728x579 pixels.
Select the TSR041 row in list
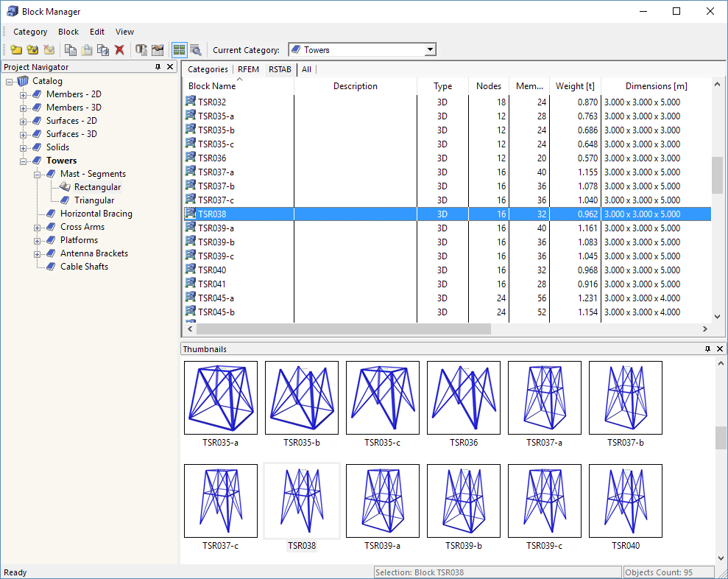pyautogui.click(x=212, y=284)
